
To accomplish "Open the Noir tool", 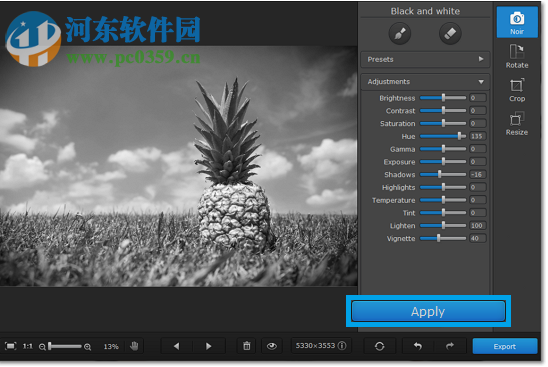I will 517,22.
